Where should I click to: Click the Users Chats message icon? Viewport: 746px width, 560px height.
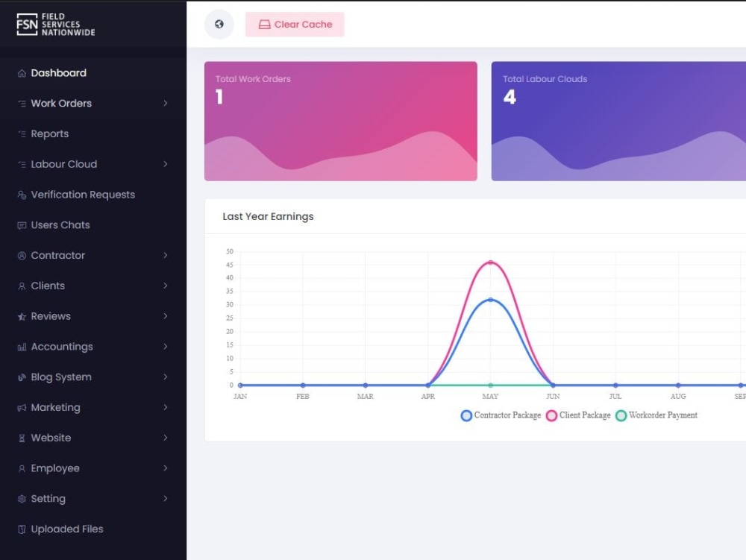click(22, 225)
